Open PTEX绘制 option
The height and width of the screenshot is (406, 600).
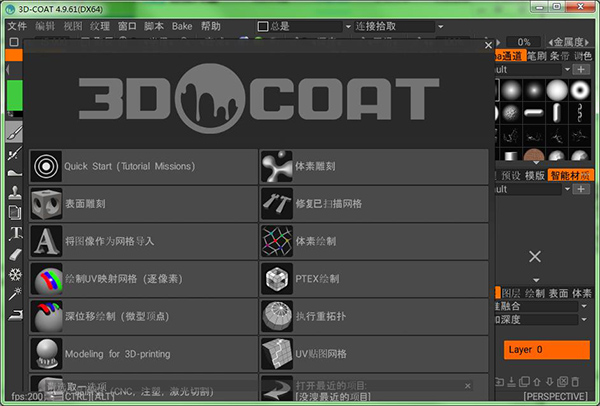click(374, 279)
